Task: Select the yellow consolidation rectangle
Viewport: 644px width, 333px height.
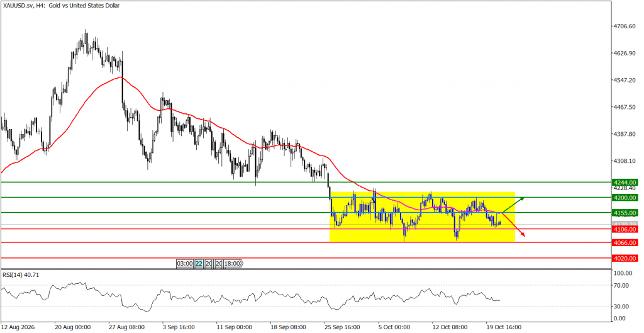Action: click(422, 217)
